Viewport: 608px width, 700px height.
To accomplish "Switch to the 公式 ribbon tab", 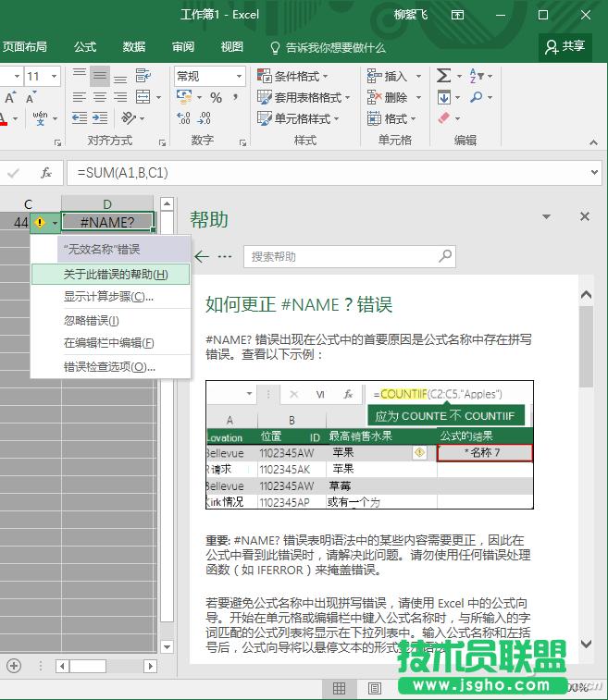I will click(85, 47).
